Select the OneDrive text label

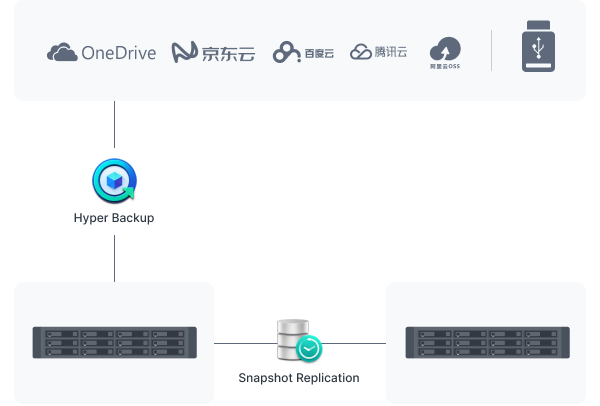119,53
